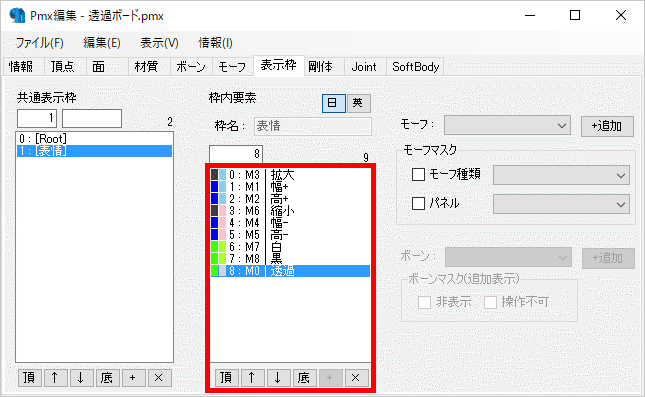
Task: Open the ファイル(F) menu
Action: (39, 43)
